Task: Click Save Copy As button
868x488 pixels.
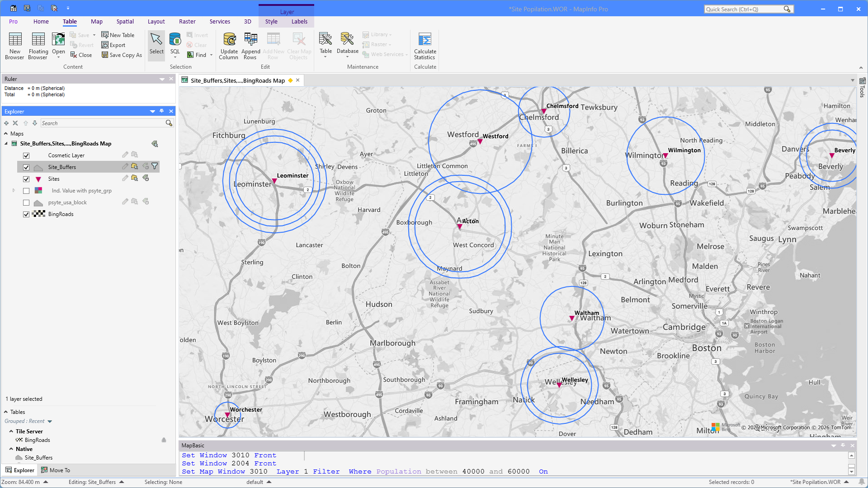Action: click(122, 55)
